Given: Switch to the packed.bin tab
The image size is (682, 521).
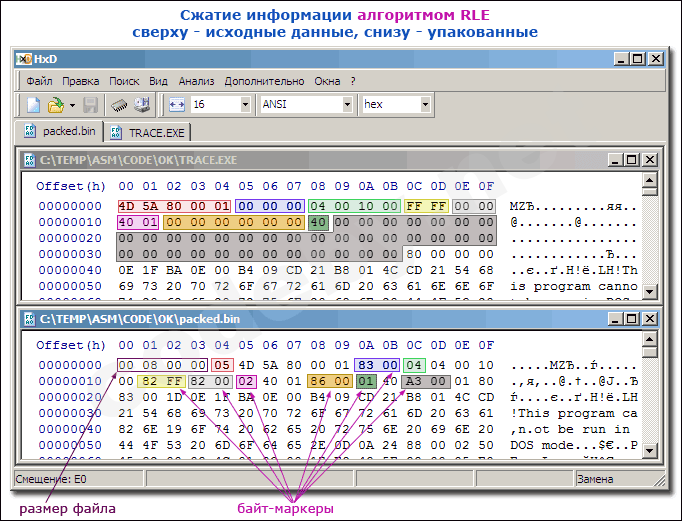Looking at the screenshot, I should 60,131.
